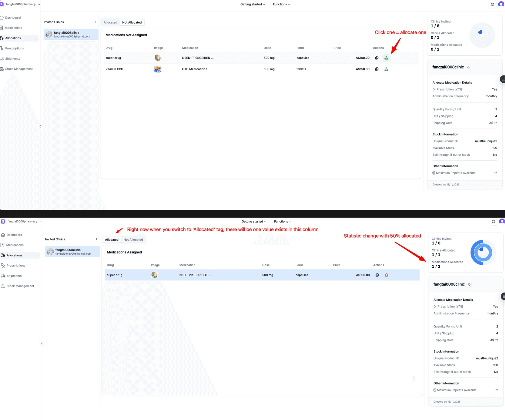
Task: Open Dashboard from the sidebar
Action: click(13, 17)
